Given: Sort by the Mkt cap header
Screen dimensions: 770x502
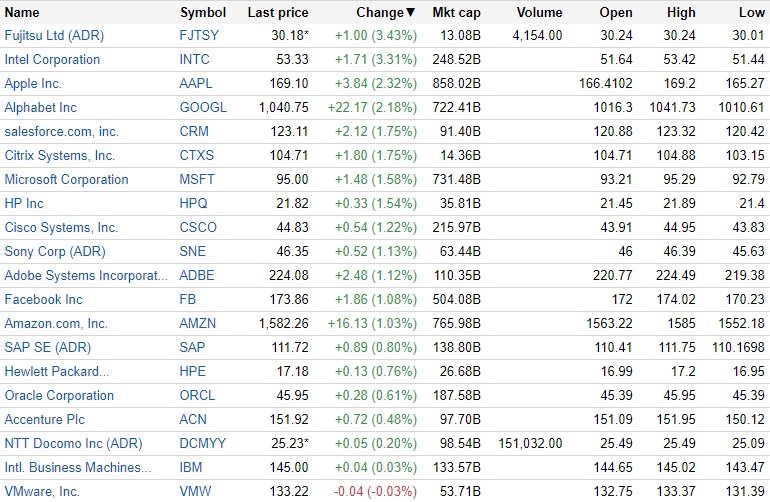Looking at the screenshot, I should tap(456, 13).
